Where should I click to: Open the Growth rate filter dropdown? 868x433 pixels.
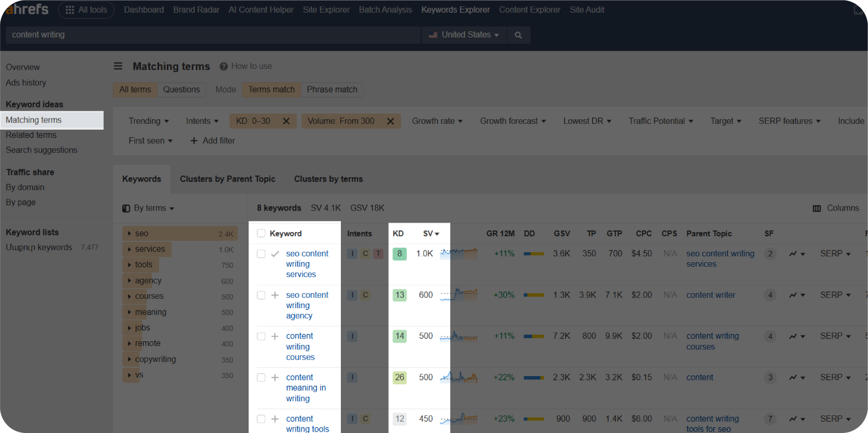[x=437, y=121]
